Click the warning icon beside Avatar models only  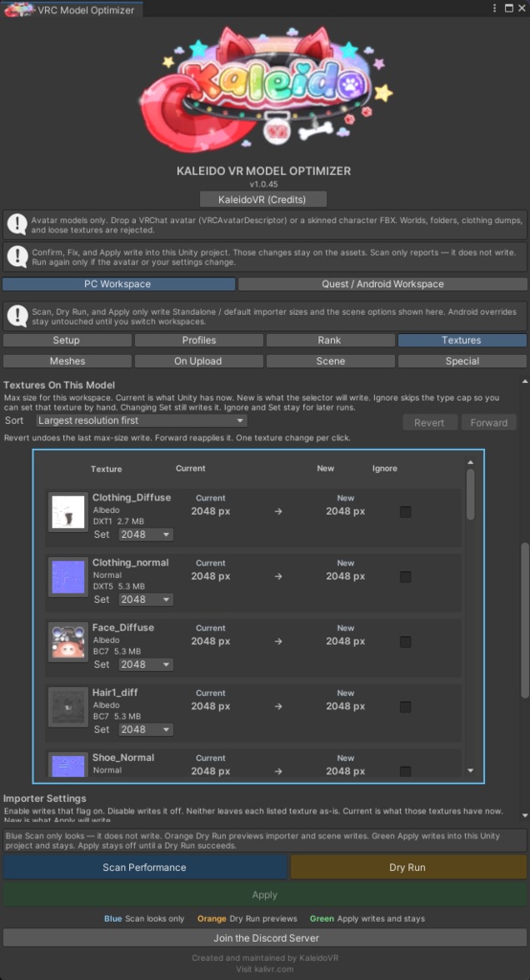(x=17, y=224)
